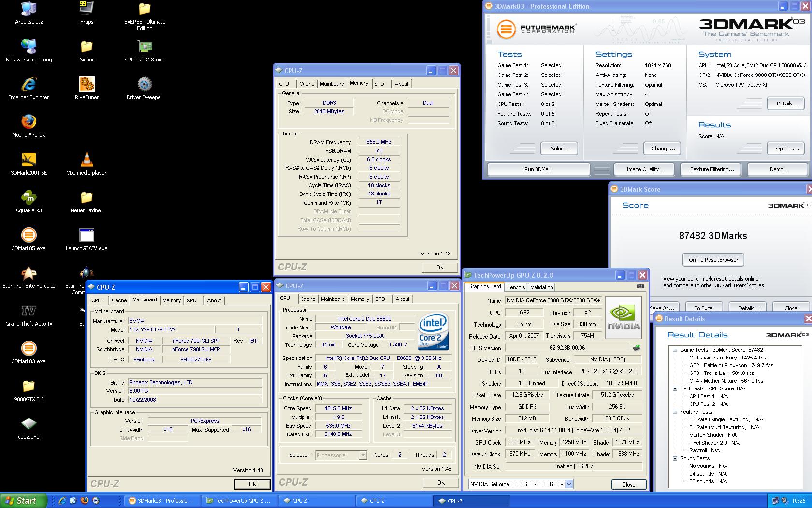Launch Firefox from quick launch bar

pos(84,501)
